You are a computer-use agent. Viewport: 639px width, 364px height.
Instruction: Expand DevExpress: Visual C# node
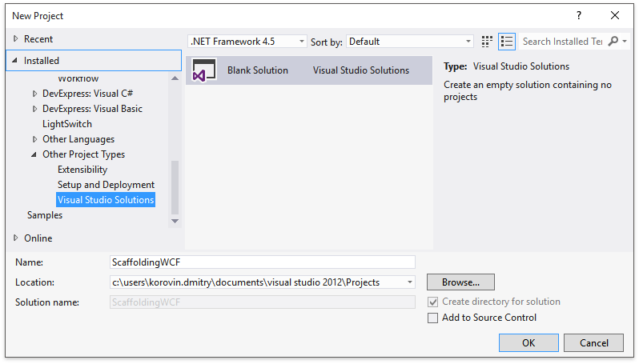tap(35, 94)
